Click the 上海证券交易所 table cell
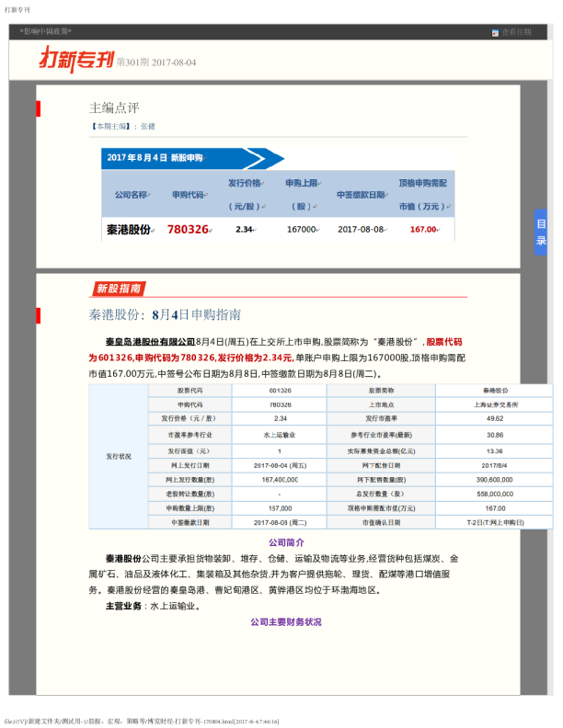The height and width of the screenshot is (728, 563). click(495, 404)
